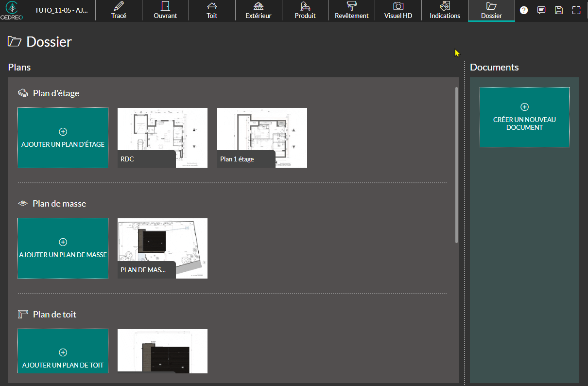Open the Ouvrant tab
This screenshot has height=386, width=588.
(x=165, y=11)
